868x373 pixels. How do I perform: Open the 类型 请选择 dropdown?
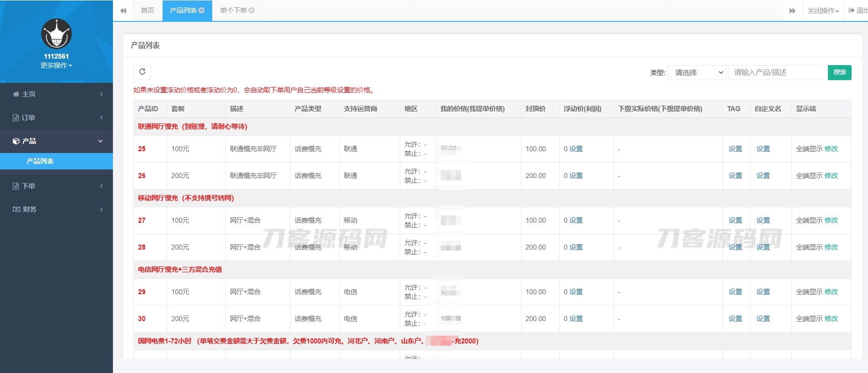click(x=697, y=73)
